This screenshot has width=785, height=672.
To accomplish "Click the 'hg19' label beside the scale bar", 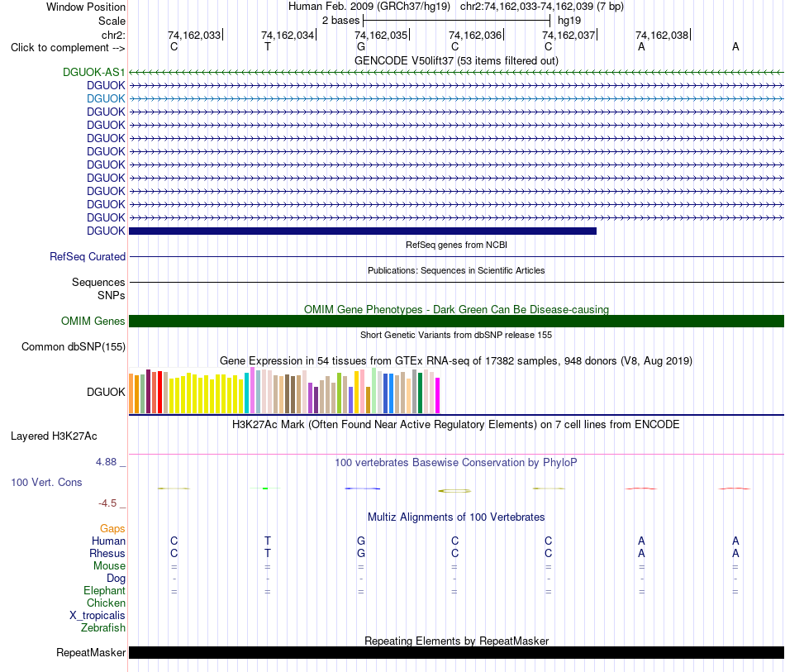I will point(569,21).
